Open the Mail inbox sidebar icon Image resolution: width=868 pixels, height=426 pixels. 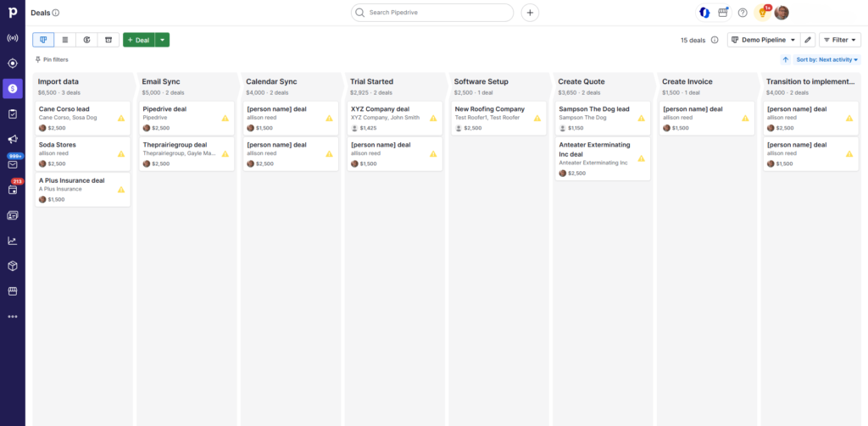pyautogui.click(x=13, y=164)
